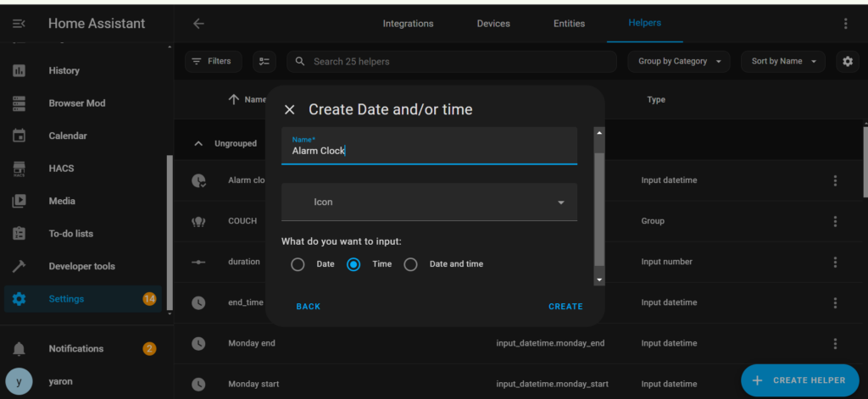This screenshot has width=868, height=399.
Task: Click input_datetime.monday_end entity text
Action: click(x=550, y=343)
